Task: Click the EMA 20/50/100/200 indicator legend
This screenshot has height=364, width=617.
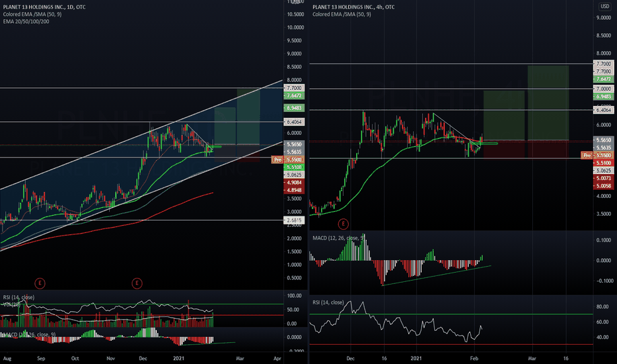Action: pos(26,21)
